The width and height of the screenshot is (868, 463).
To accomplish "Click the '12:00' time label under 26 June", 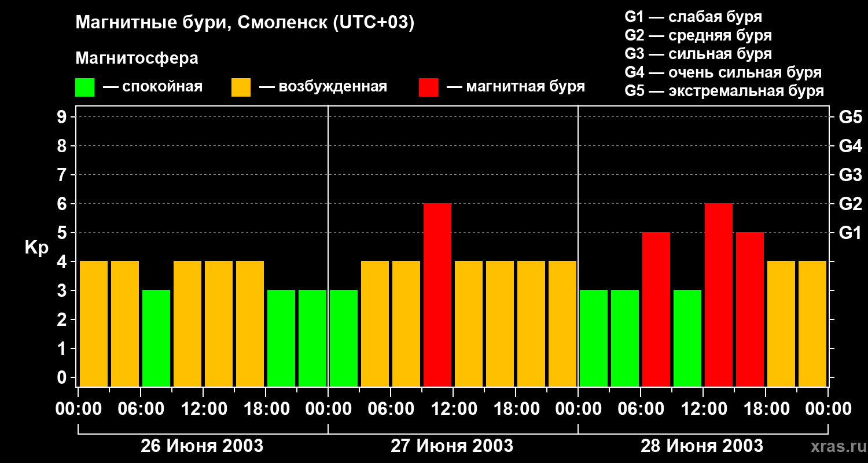I will click(203, 409).
